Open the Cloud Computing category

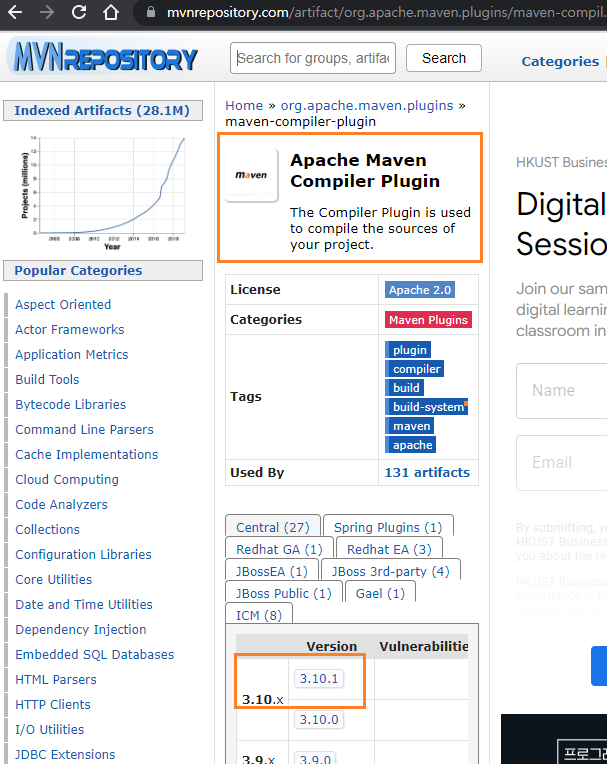click(x=67, y=479)
